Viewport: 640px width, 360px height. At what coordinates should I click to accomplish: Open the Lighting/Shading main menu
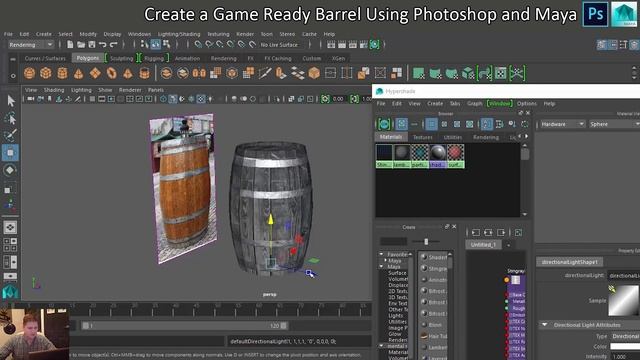pyautogui.click(x=179, y=34)
